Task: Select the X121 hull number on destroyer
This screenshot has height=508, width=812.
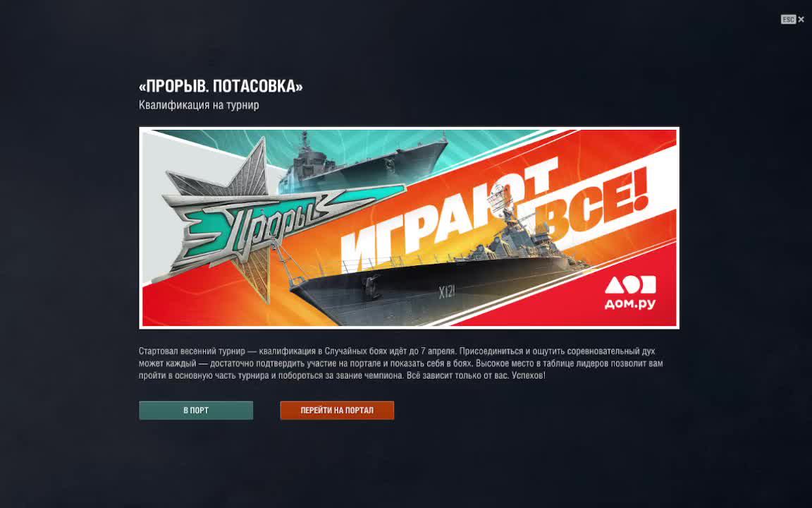Action: (x=446, y=292)
